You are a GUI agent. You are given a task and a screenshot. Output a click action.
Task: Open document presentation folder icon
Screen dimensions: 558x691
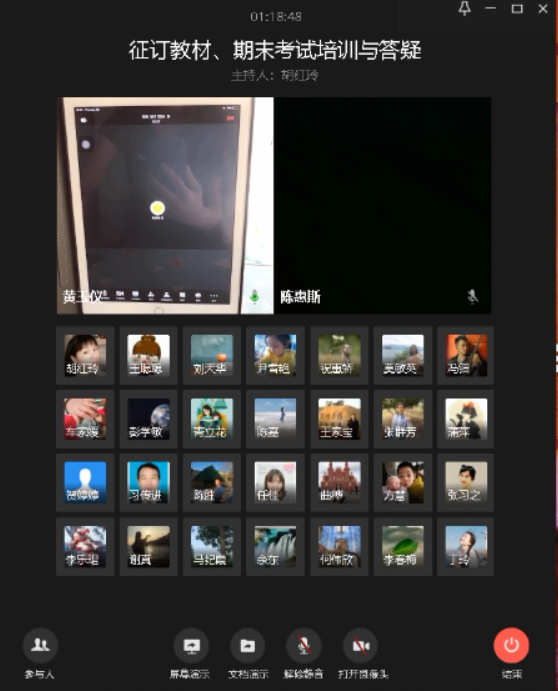[247, 646]
